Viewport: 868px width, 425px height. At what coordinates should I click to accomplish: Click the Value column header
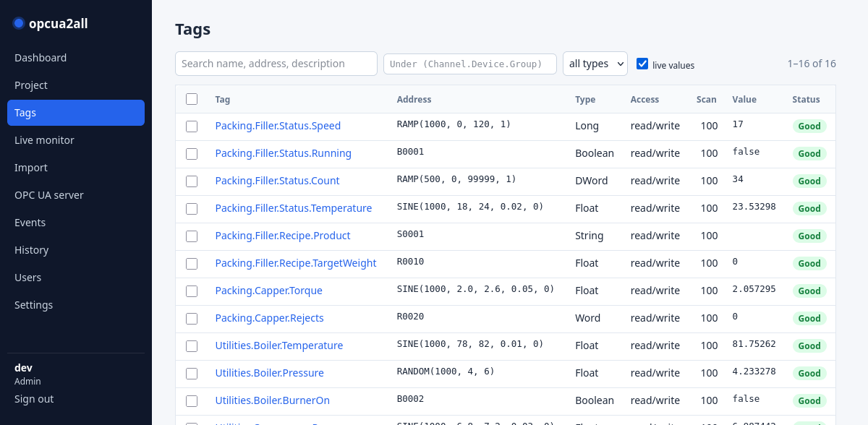pos(744,100)
